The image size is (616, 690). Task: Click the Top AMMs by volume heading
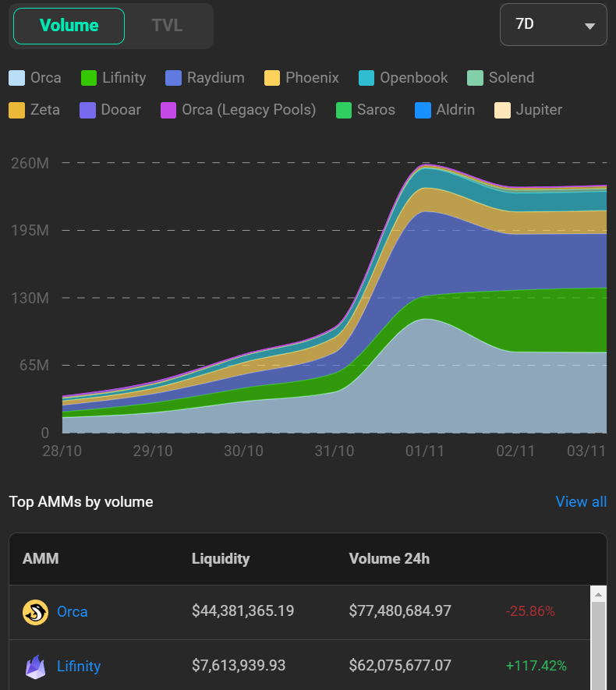[x=81, y=502]
